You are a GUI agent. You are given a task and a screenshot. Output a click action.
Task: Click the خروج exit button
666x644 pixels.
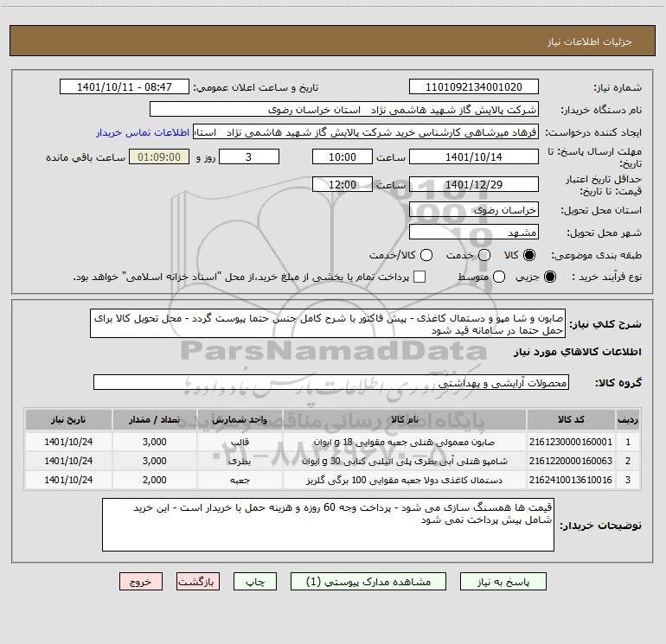click(x=141, y=583)
